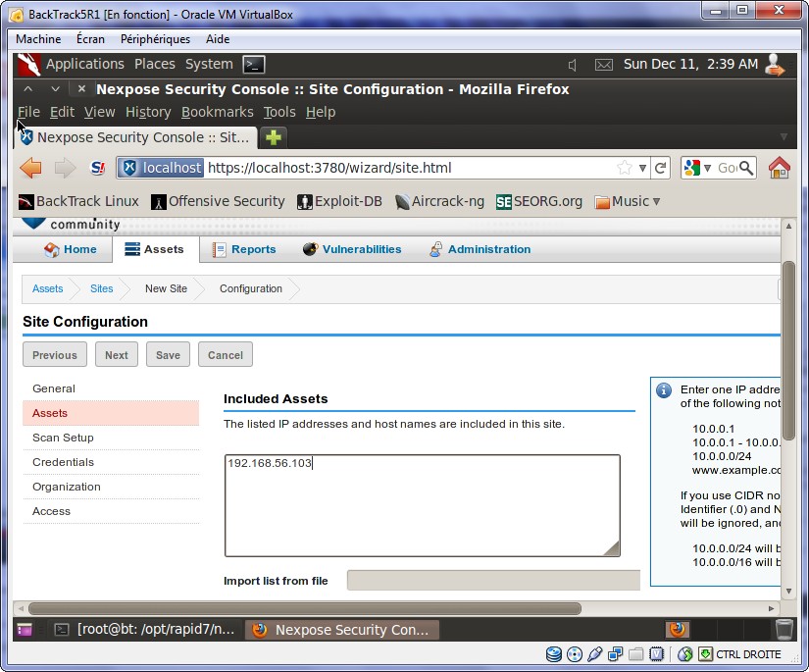This screenshot has height=672, width=809.
Task: Click the VirtualBox USB status icon
Action: (595, 654)
